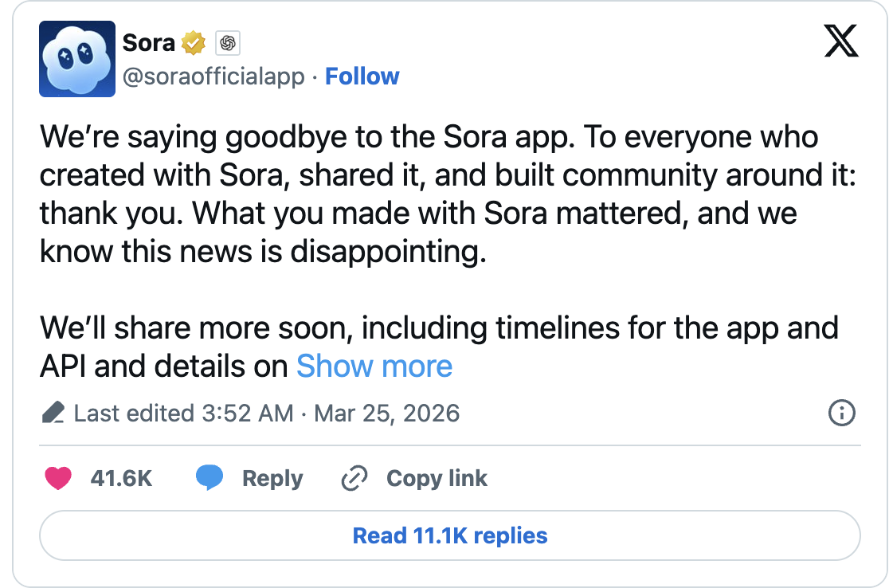Viewport: 889px width, 588px height.
Task: Click the X logo in the corner
Action: pyautogui.click(x=841, y=41)
